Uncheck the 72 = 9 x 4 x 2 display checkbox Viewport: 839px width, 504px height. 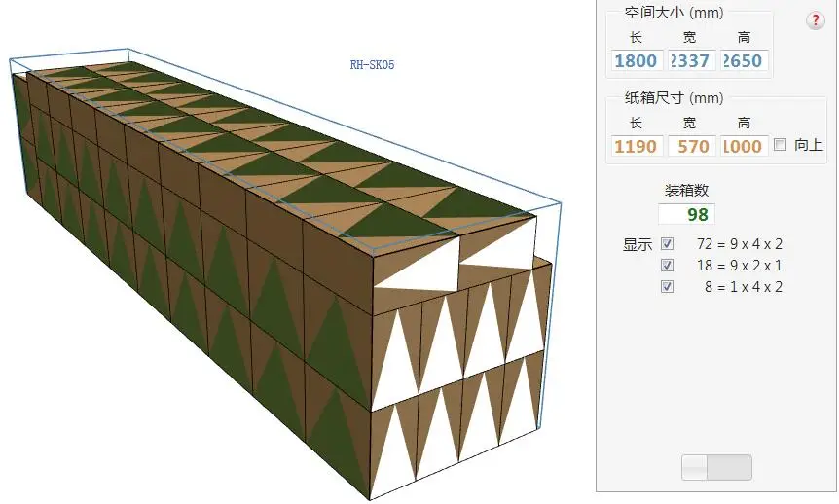click(667, 244)
